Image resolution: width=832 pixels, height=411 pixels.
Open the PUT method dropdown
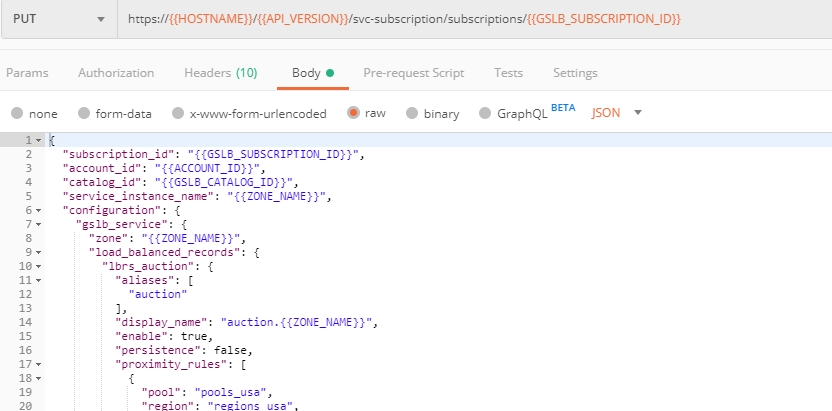(58, 19)
